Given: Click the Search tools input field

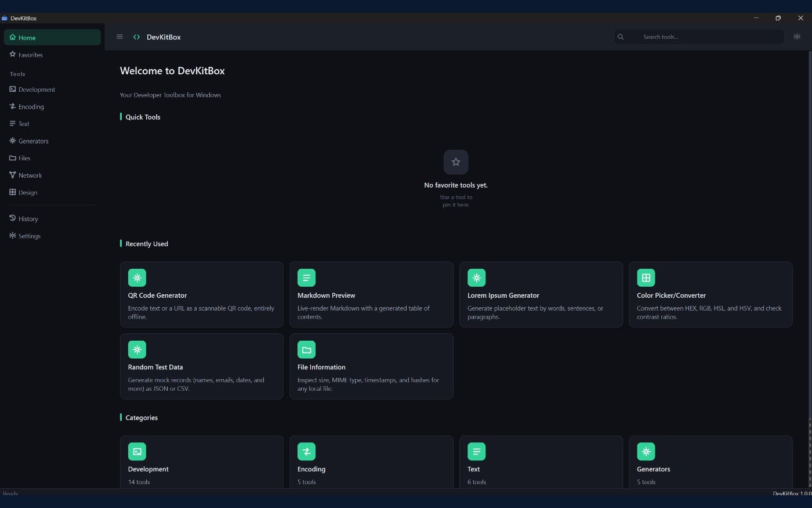Looking at the screenshot, I should click(699, 37).
